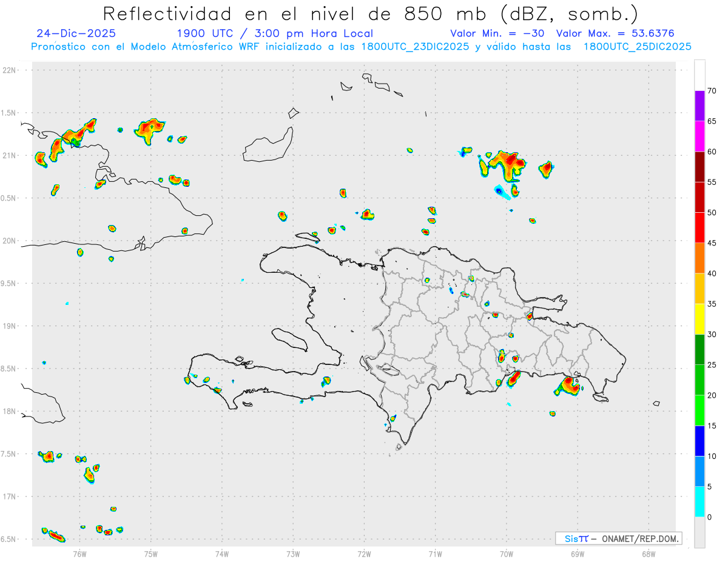Click the '45' label on the color bar
This screenshot has width=728, height=562.
[x=712, y=243]
